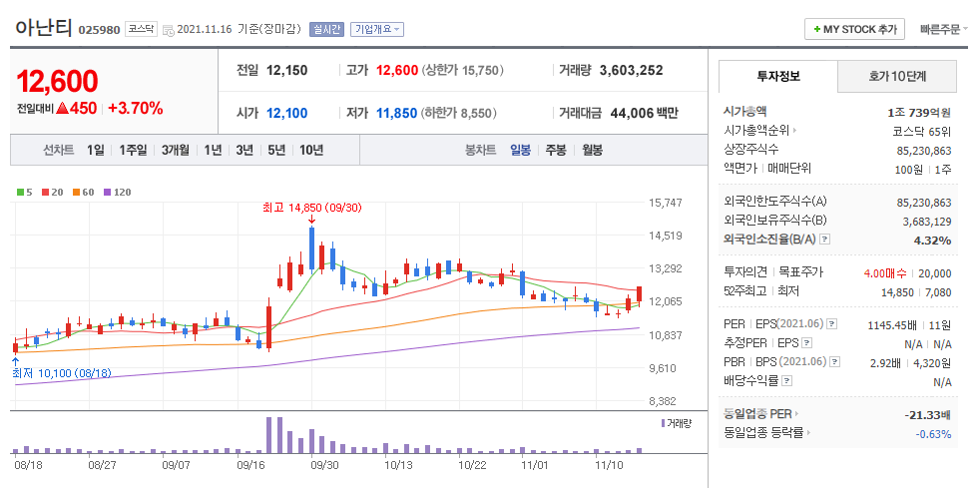This screenshot has width=980, height=488.
Task: Click the 시가총액 label
Action: click(744, 112)
